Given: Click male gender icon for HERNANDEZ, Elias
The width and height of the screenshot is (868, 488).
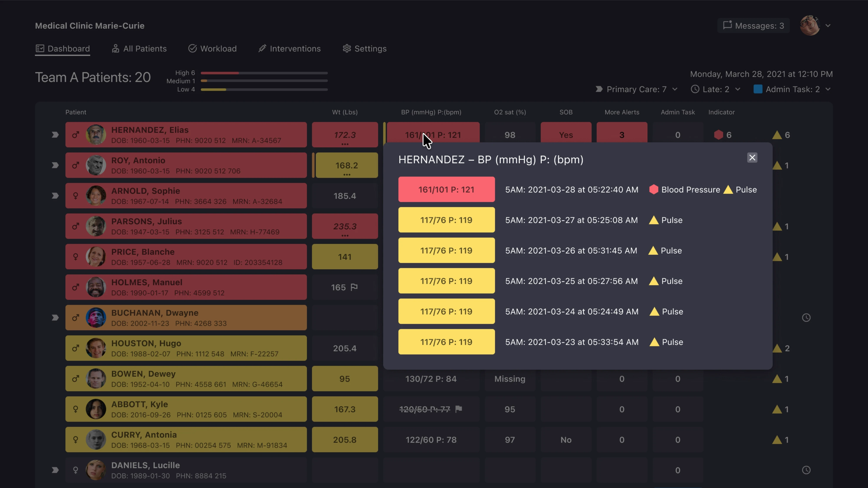Looking at the screenshot, I should [x=76, y=135].
